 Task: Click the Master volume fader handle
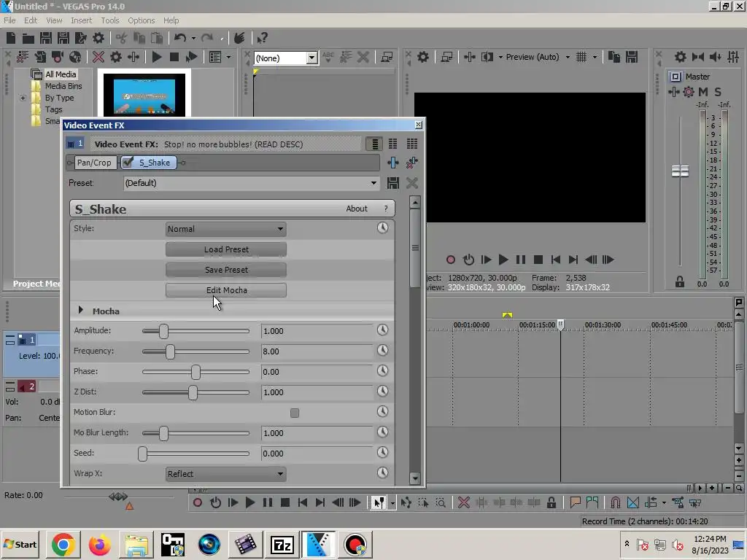point(680,171)
